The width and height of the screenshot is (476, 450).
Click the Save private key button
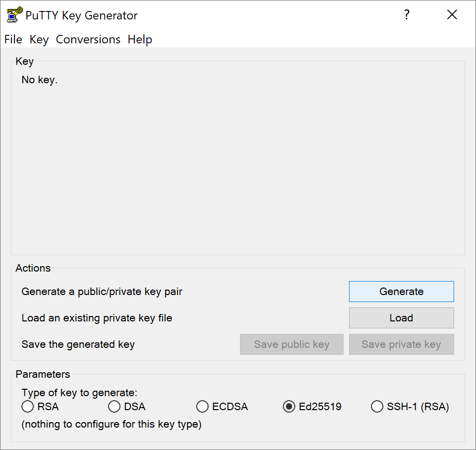[401, 344]
